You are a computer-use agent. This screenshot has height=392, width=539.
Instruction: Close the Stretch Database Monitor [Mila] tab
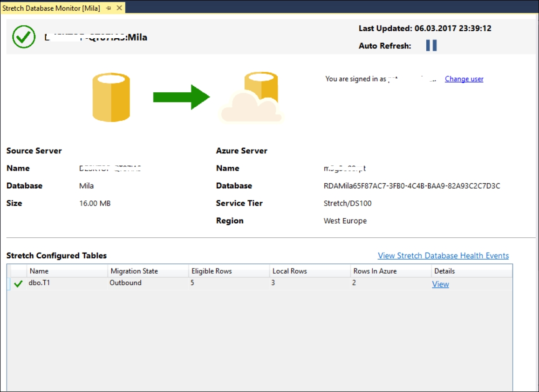pyautogui.click(x=119, y=8)
